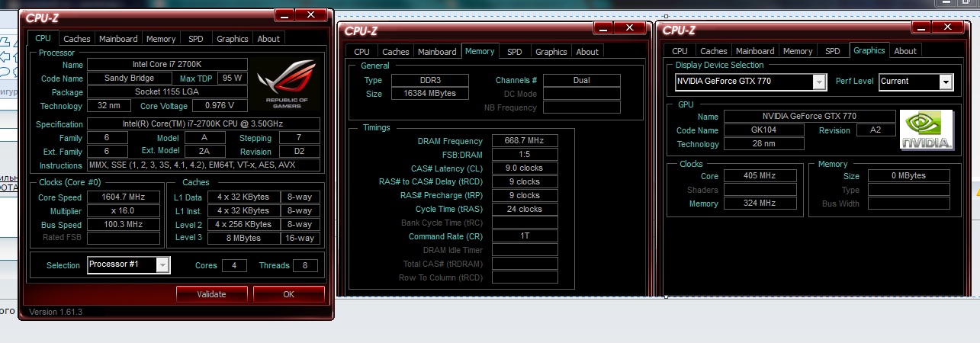Click the 100.3 MHz bus speed value
The width and height of the screenshot is (980, 343).
pos(124,224)
